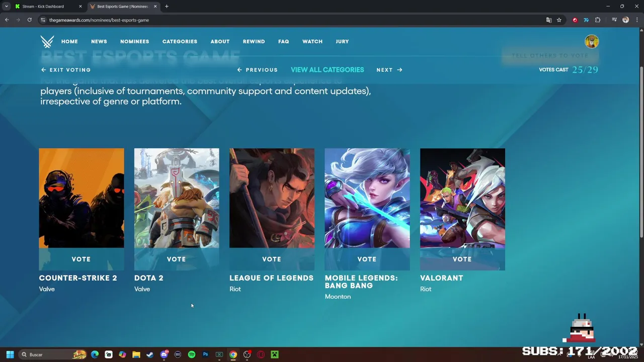
Task: Open the ABOUT menu item
Action: point(220,42)
